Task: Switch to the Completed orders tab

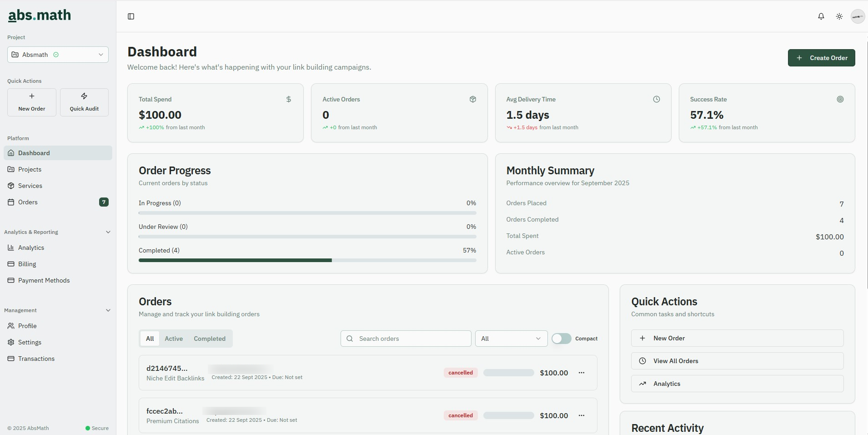Action: (x=210, y=339)
